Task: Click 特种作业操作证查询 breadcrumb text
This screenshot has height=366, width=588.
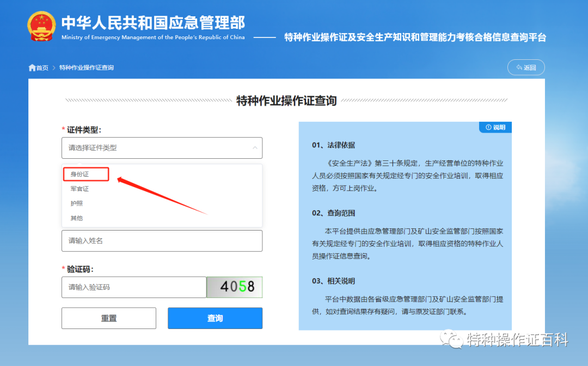Action: (x=86, y=68)
